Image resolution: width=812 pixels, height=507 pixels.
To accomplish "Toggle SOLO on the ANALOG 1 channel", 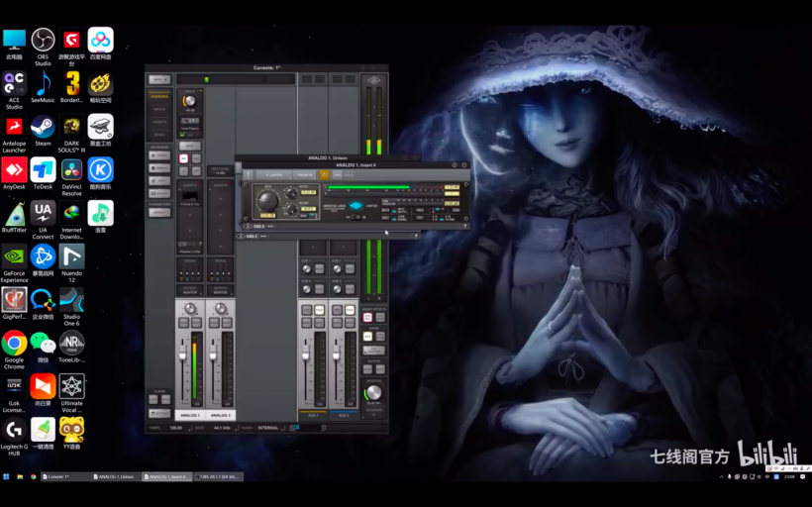I will coord(183,323).
